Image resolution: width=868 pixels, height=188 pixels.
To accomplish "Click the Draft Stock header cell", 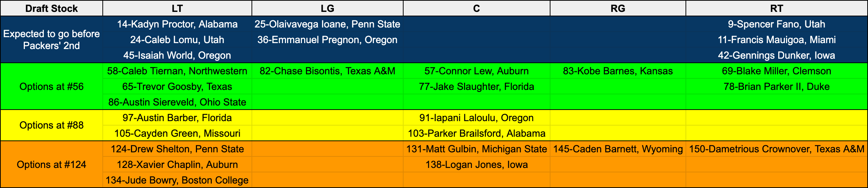I will [52, 9].
